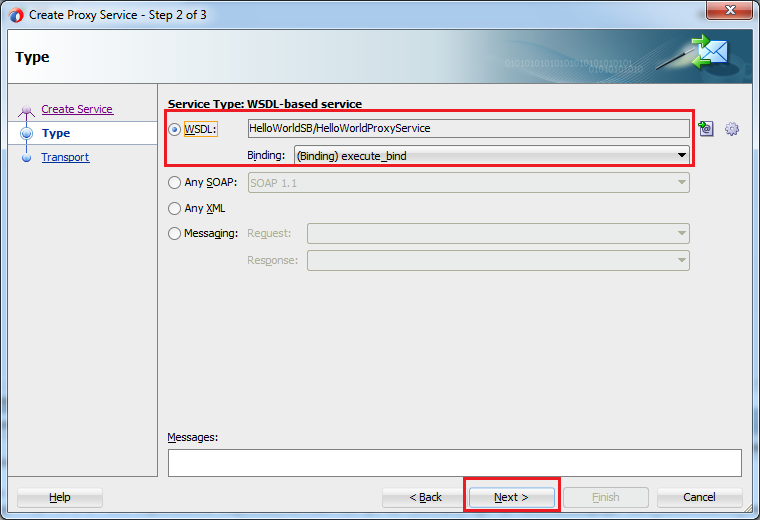The height and width of the screenshot is (520, 760).
Task: Select the WSDL radio button
Action: pos(174,129)
